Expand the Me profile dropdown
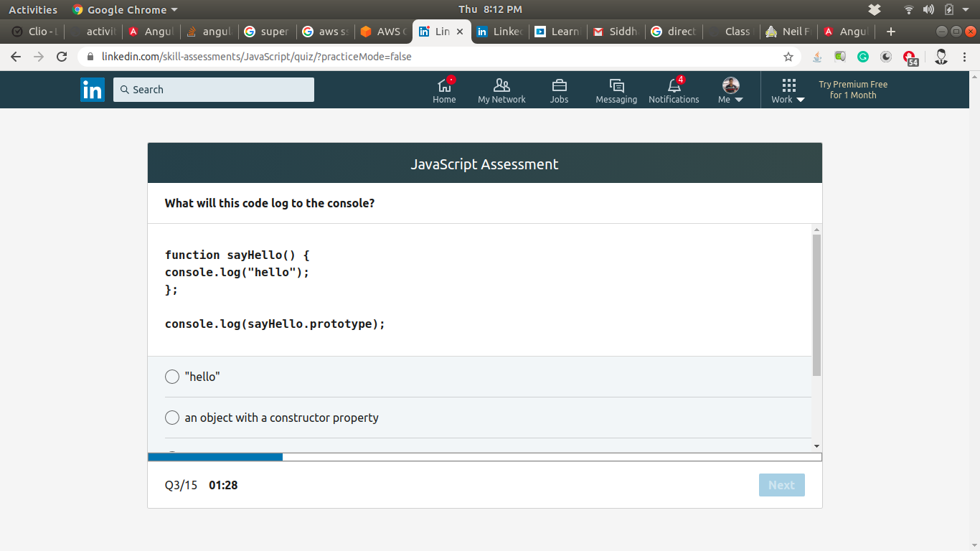 click(x=730, y=90)
